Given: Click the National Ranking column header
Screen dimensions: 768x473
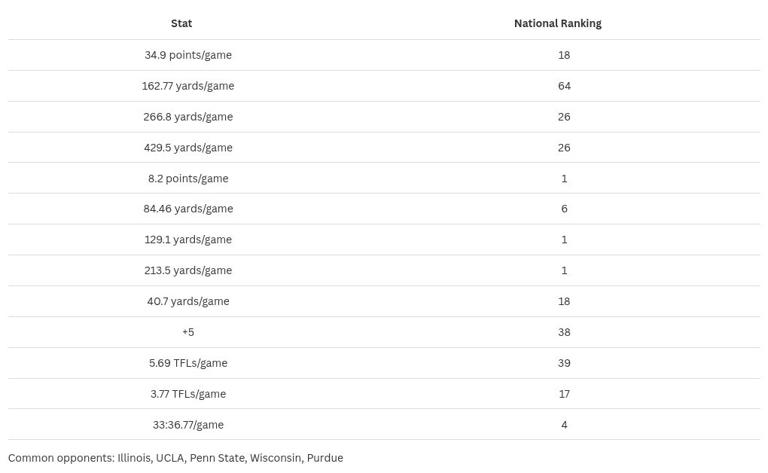Looking at the screenshot, I should [x=557, y=23].
